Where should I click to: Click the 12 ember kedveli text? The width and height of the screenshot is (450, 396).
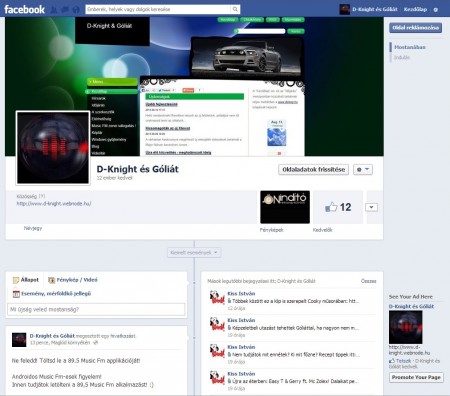click(114, 178)
